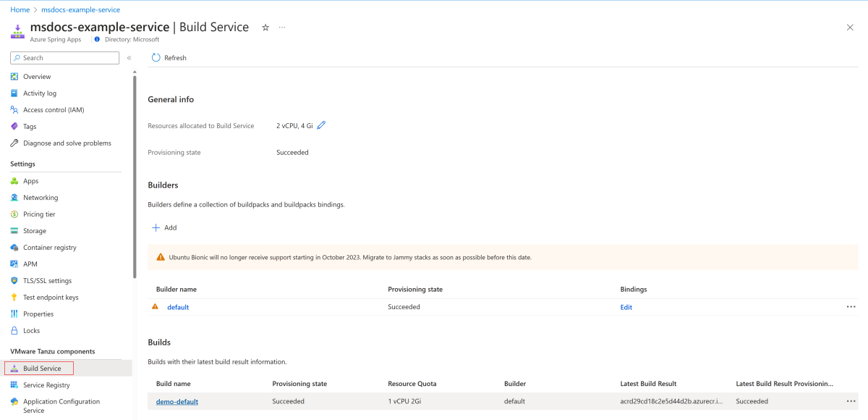Click the Directory info icon

click(x=98, y=39)
